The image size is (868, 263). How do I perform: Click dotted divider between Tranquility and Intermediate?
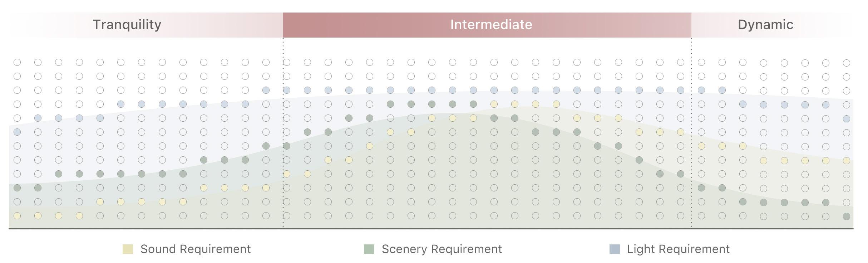point(283,136)
